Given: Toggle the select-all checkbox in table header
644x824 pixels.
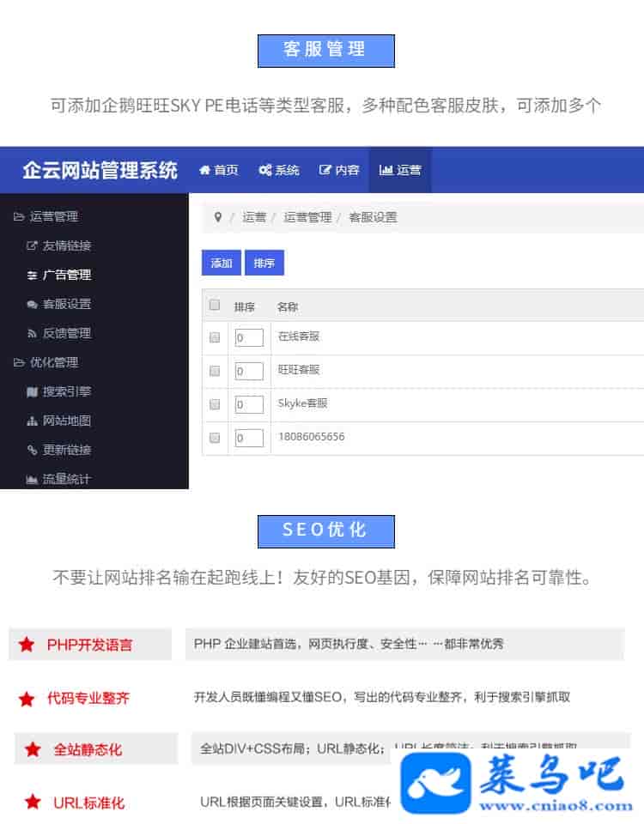Looking at the screenshot, I should point(215,305).
